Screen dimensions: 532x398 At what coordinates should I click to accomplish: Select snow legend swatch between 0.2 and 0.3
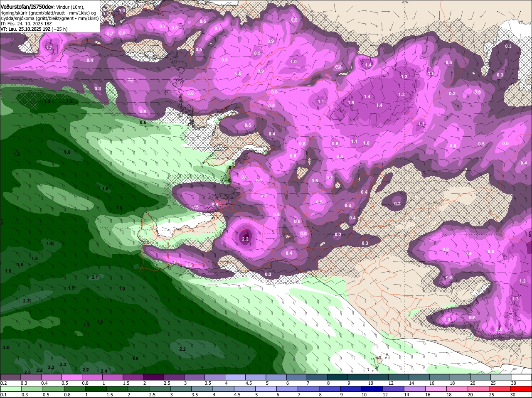(x=11, y=377)
